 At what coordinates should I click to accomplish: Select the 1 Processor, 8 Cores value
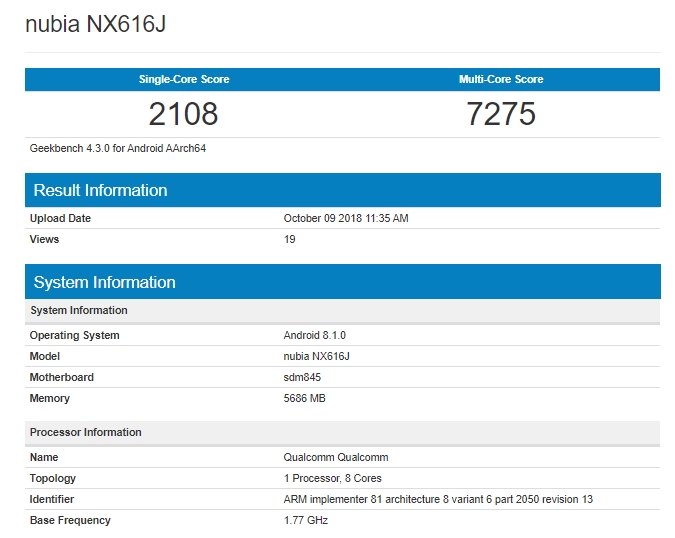click(332, 478)
